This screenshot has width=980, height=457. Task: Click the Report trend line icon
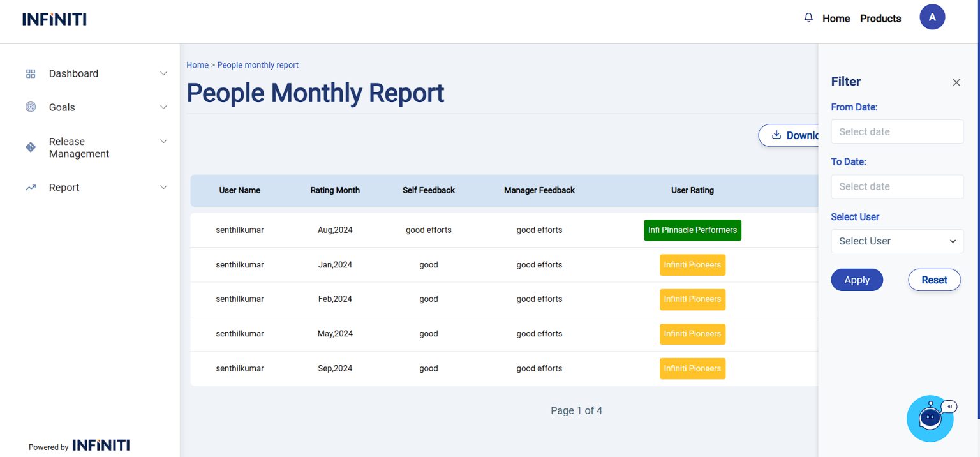pos(31,188)
